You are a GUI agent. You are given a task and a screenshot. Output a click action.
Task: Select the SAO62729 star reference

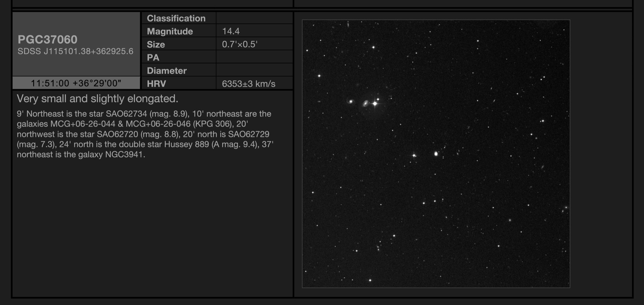[250, 134]
